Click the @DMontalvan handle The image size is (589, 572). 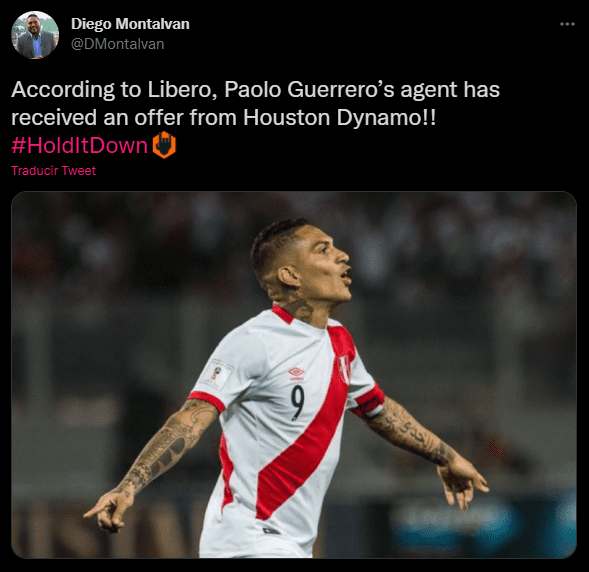[118, 44]
